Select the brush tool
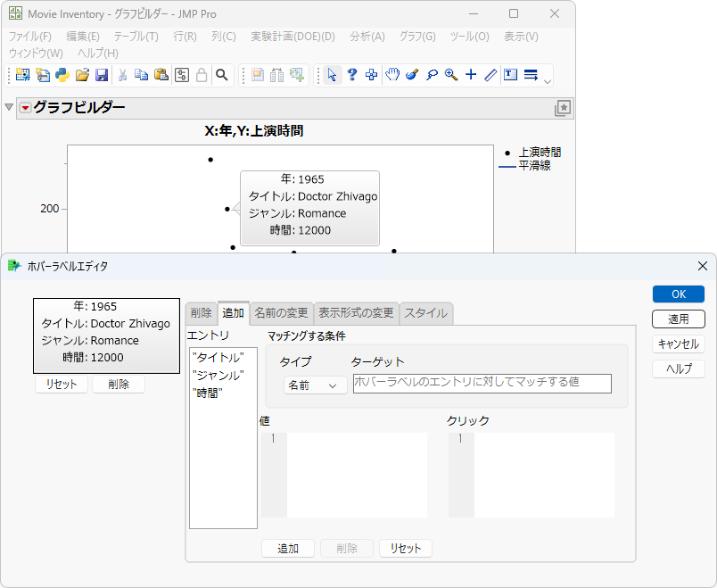 412,75
